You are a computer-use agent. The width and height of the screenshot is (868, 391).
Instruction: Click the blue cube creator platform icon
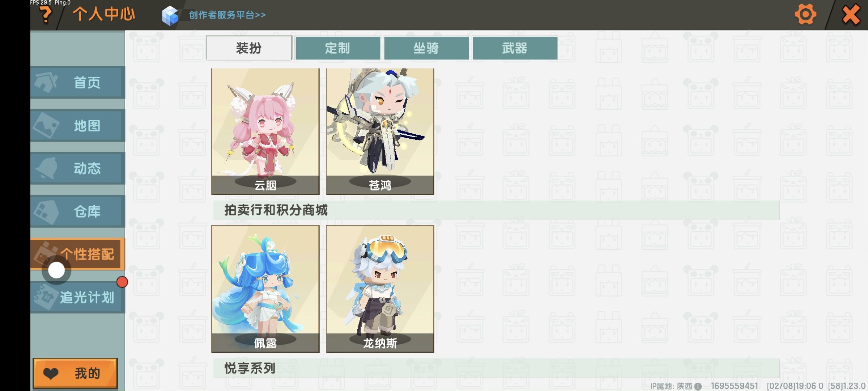pyautogui.click(x=170, y=16)
